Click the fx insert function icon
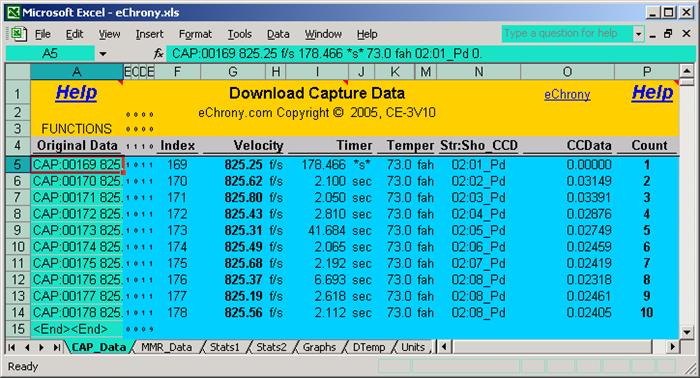Viewport: 700px width, 378px height. (158, 54)
